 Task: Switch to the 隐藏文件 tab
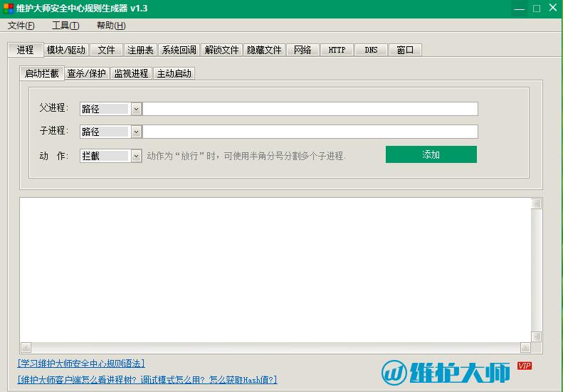coord(264,50)
